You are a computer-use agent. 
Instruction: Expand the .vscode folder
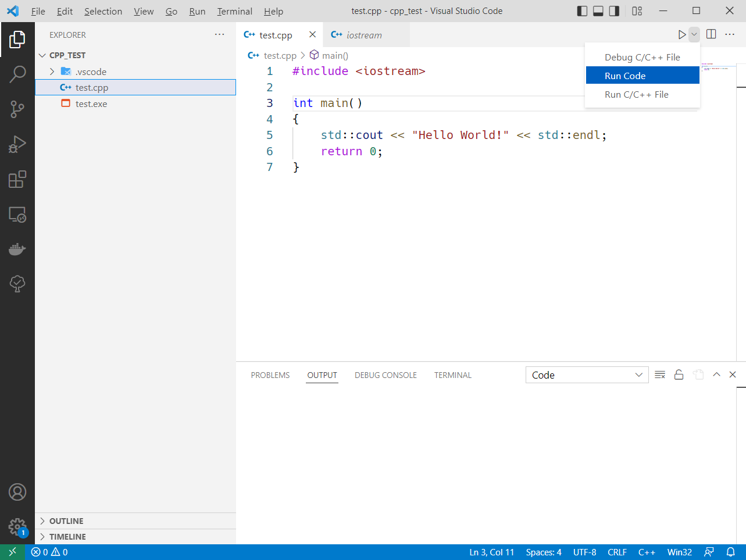click(x=52, y=72)
